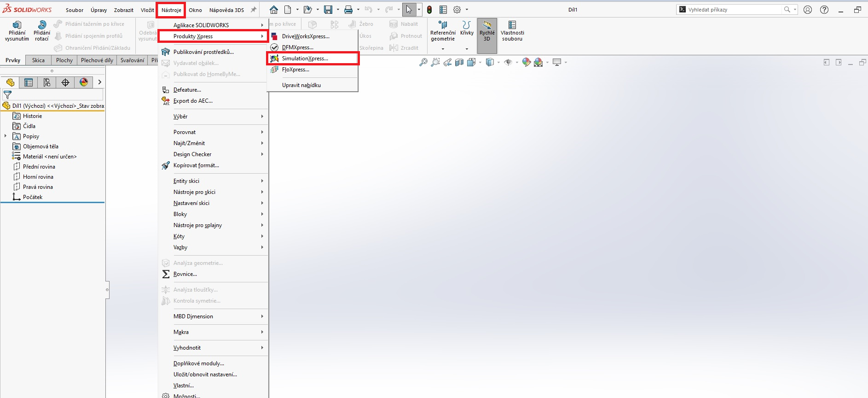The height and width of the screenshot is (398, 868).
Task: Open the dropdown arrow next to Print
Action: coord(358,10)
